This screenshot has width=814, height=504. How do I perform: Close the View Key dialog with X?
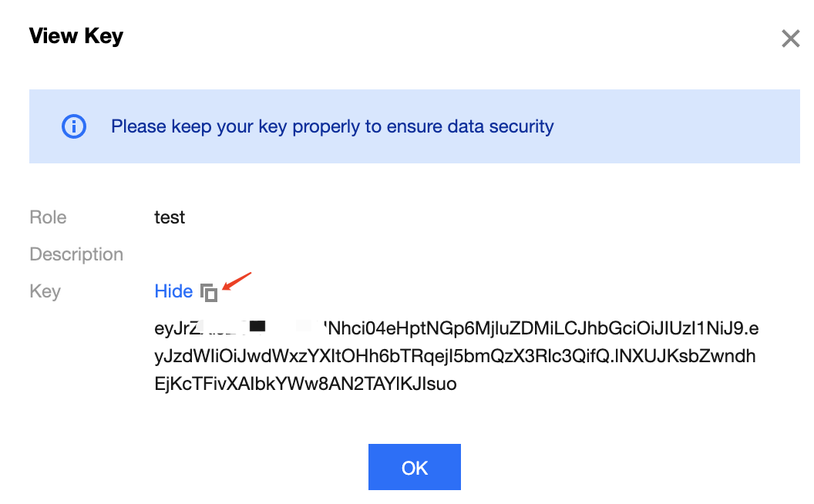(x=790, y=39)
